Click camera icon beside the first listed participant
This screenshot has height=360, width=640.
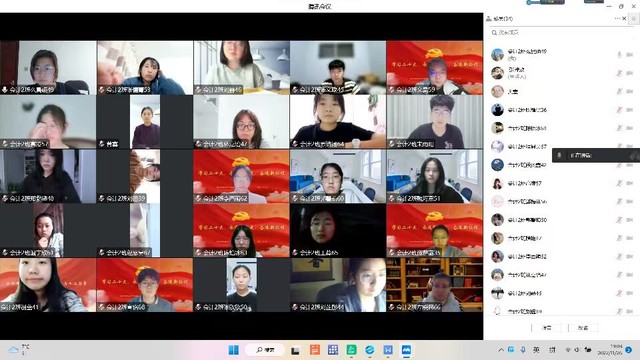[630, 54]
